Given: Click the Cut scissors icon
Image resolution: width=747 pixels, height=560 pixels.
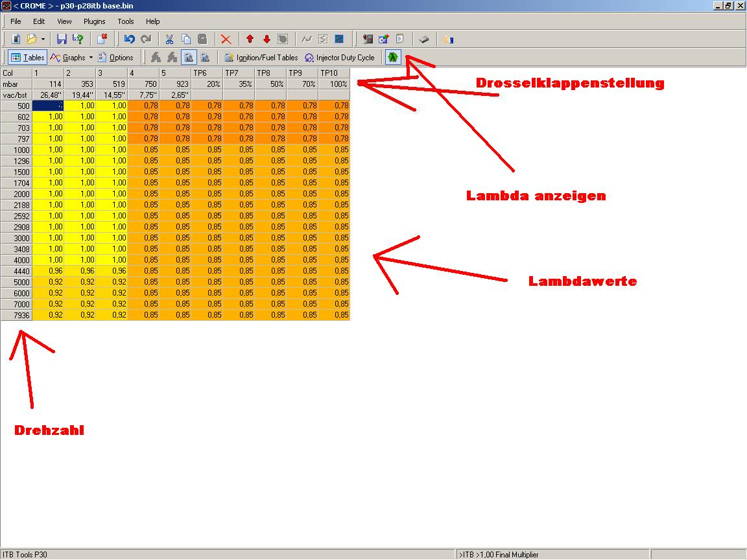Looking at the screenshot, I should pos(169,39).
